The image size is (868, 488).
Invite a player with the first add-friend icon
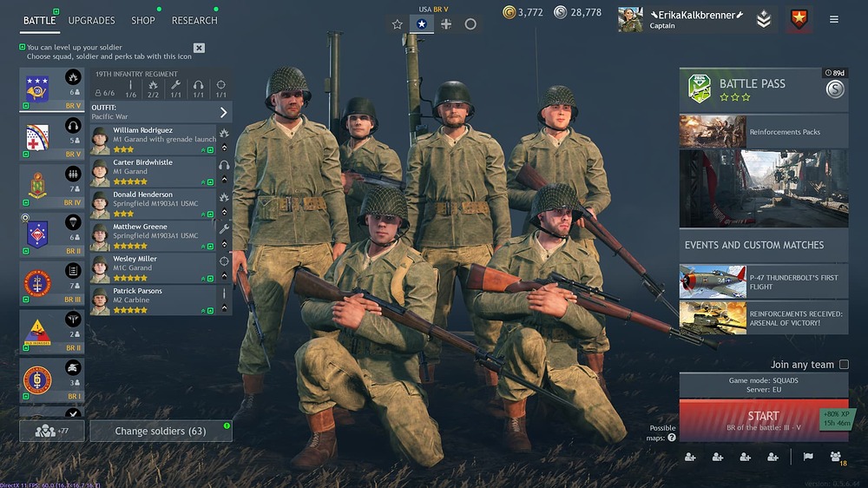690,457
